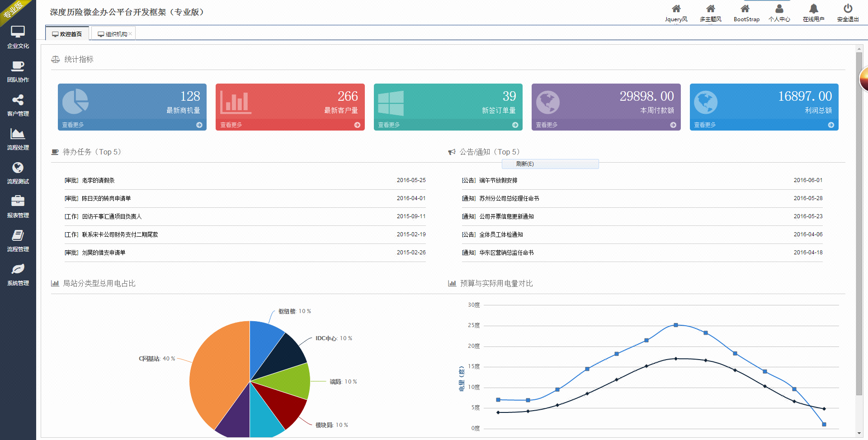Switch to the 组织机构 tab

tap(113, 33)
